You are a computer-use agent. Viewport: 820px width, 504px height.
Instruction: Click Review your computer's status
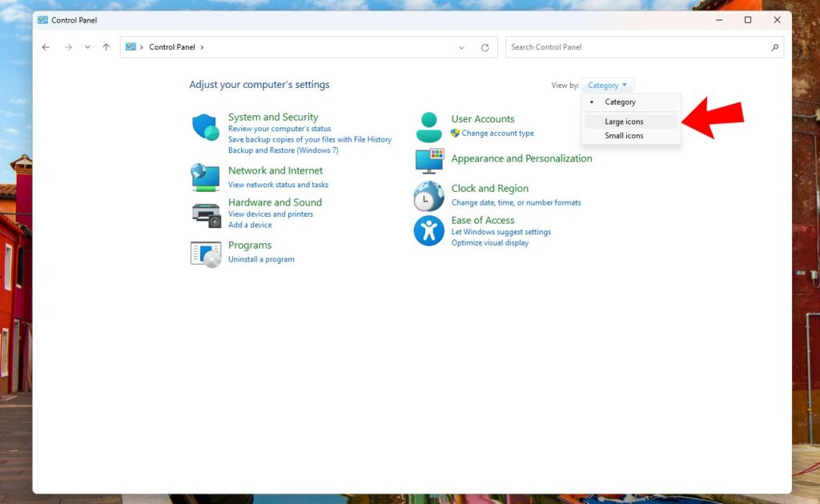click(x=279, y=129)
